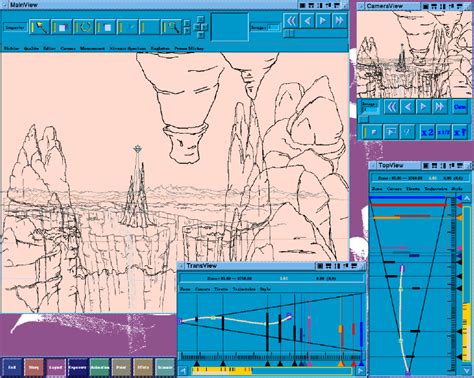Open the Zone menu in TopView

click(377, 189)
